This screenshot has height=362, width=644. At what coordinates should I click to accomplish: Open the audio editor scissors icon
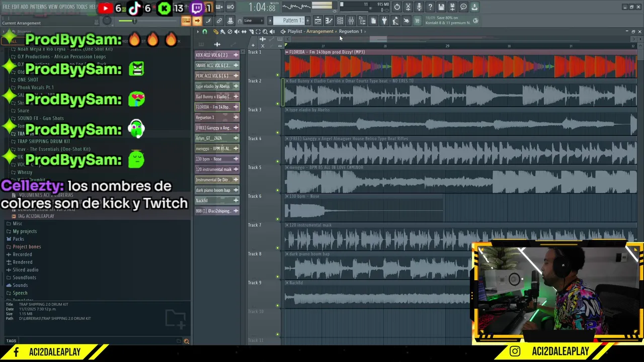point(408,7)
